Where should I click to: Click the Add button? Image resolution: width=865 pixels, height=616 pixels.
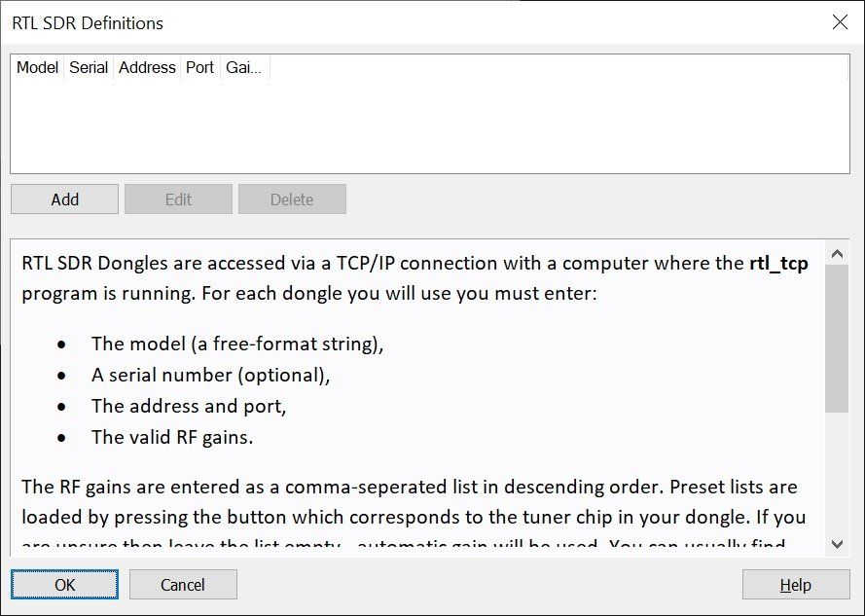coord(64,199)
